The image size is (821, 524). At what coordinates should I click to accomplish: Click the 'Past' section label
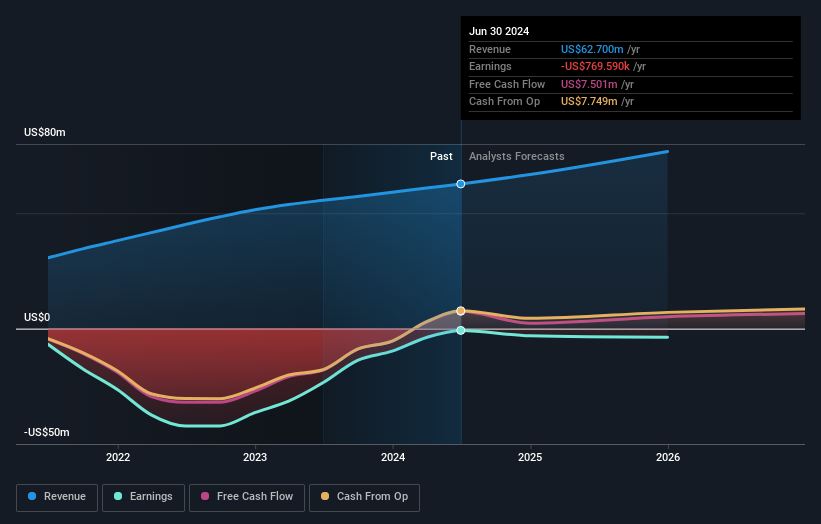[x=441, y=156]
